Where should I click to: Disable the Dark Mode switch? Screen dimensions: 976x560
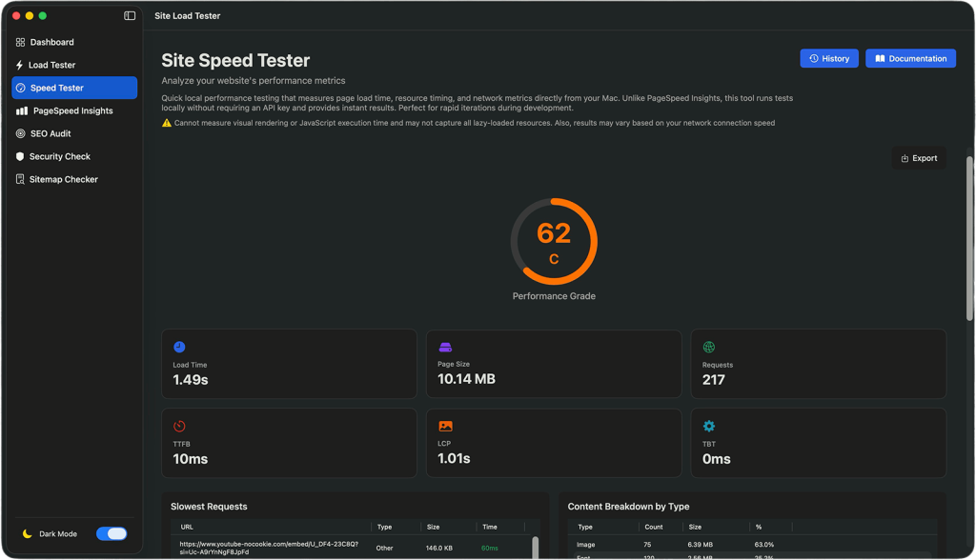click(x=112, y=534)
